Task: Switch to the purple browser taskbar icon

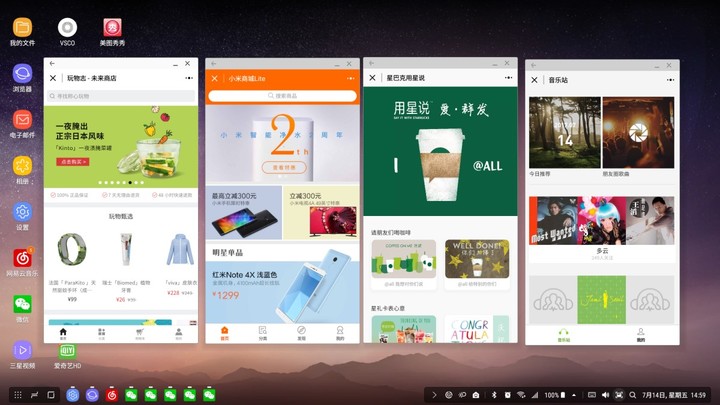Action: click(x=92, y=395)
